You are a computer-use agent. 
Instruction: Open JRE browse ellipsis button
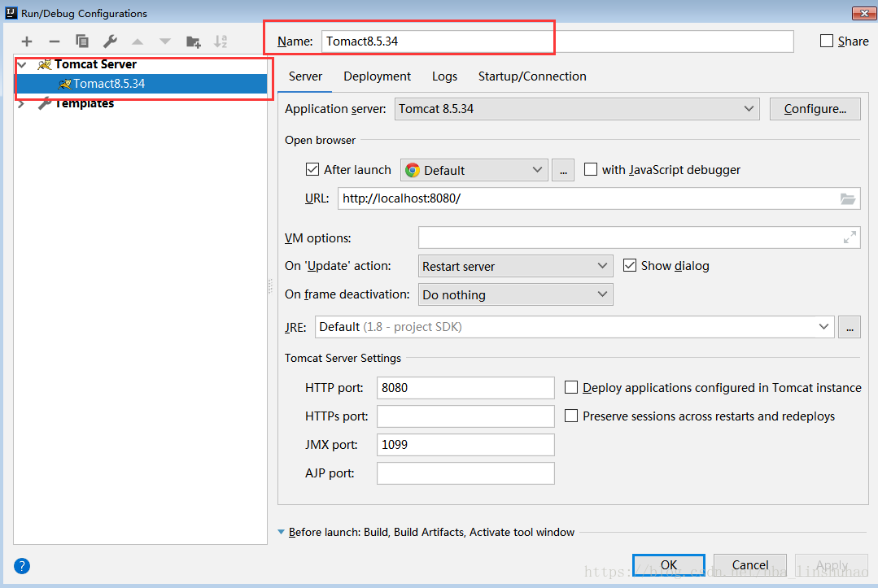pos(850,327)
